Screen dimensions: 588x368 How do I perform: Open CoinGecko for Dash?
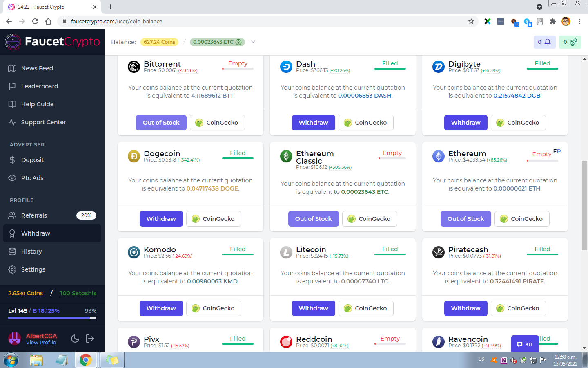[x=366, y=123]
